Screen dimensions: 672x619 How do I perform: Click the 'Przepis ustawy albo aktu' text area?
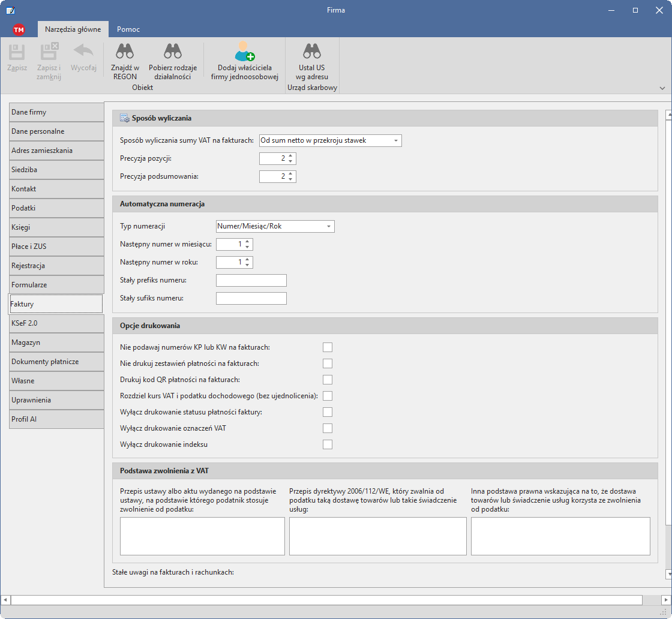(202, 536)
